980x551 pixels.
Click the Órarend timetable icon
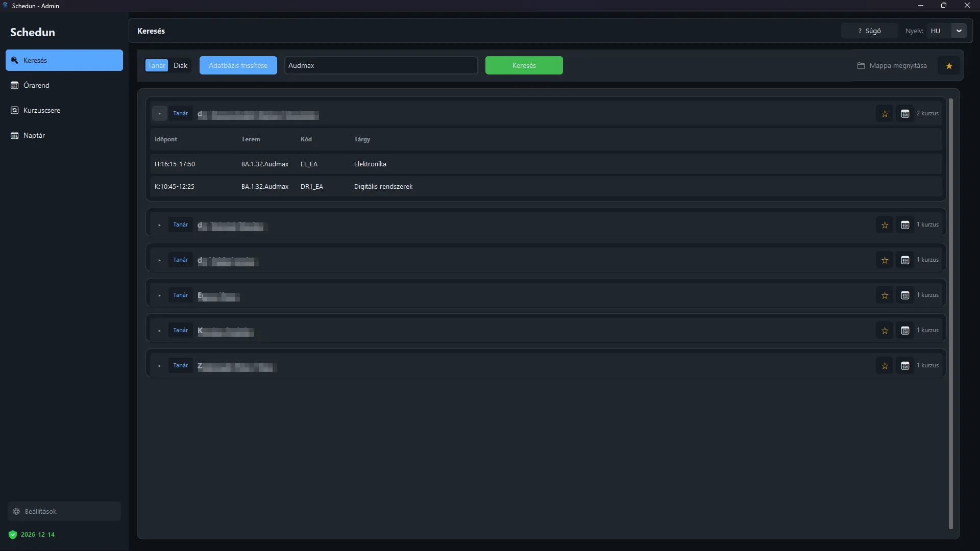click(15, 85)
